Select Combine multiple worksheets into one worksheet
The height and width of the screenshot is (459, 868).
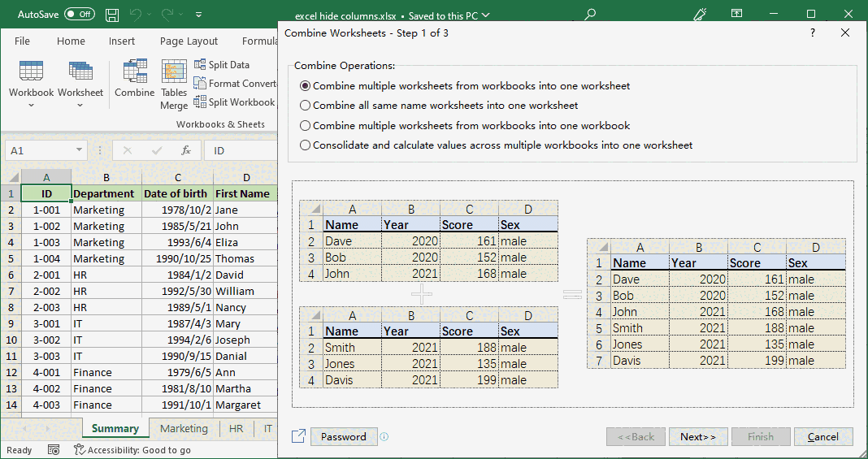[x=465, y=86]
